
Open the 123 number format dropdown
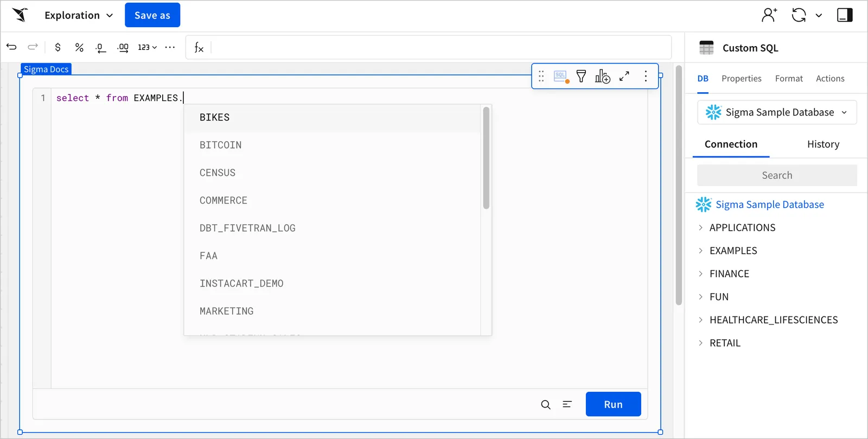(147, 47)
